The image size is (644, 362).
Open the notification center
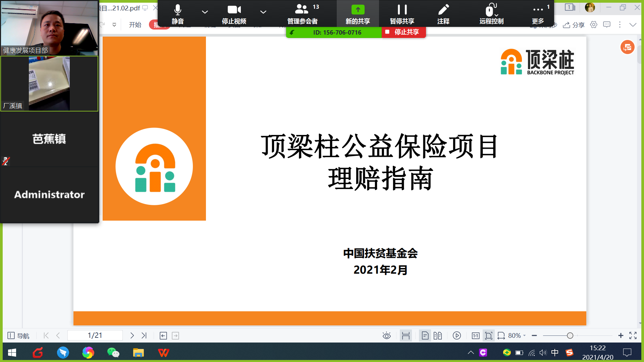pos(627,353)
